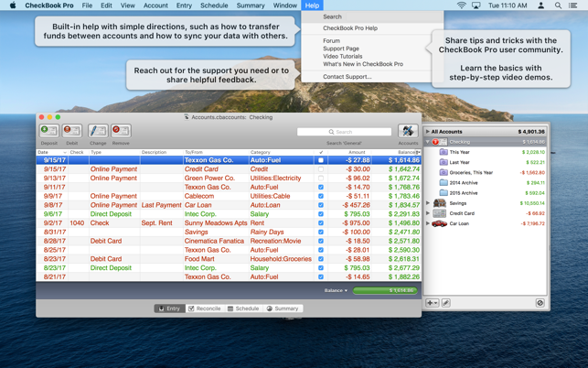Click the Amount column header

click(x=349, y=153)
